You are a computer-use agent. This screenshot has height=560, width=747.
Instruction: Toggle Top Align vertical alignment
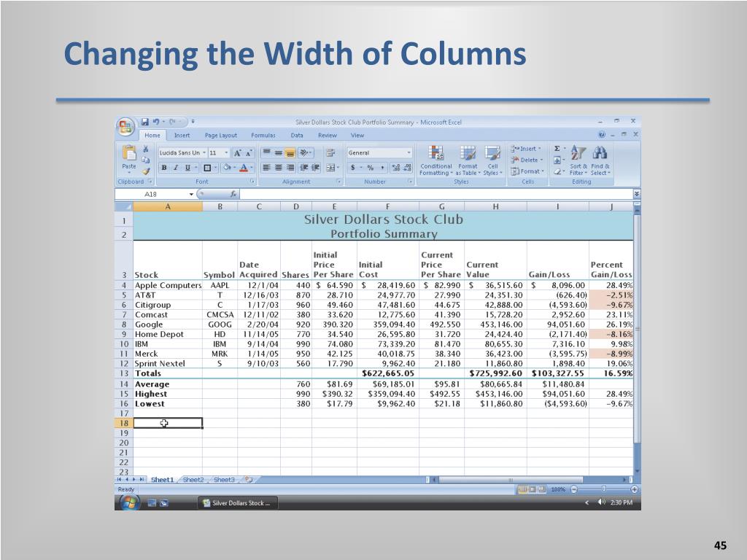266,153
